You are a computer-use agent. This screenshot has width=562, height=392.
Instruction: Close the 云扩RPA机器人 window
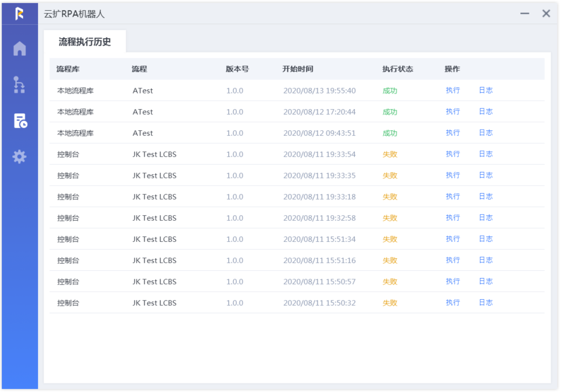tap(546, 14)
